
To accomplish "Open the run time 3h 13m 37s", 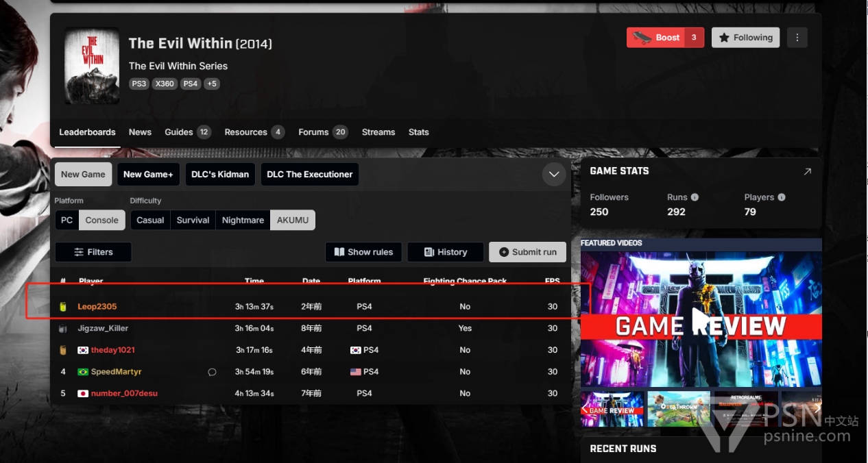I will point(254,307).
